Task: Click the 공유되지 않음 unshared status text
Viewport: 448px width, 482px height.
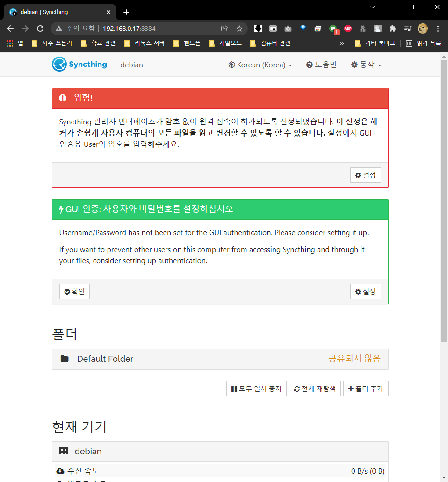Action: click(354, 359)
